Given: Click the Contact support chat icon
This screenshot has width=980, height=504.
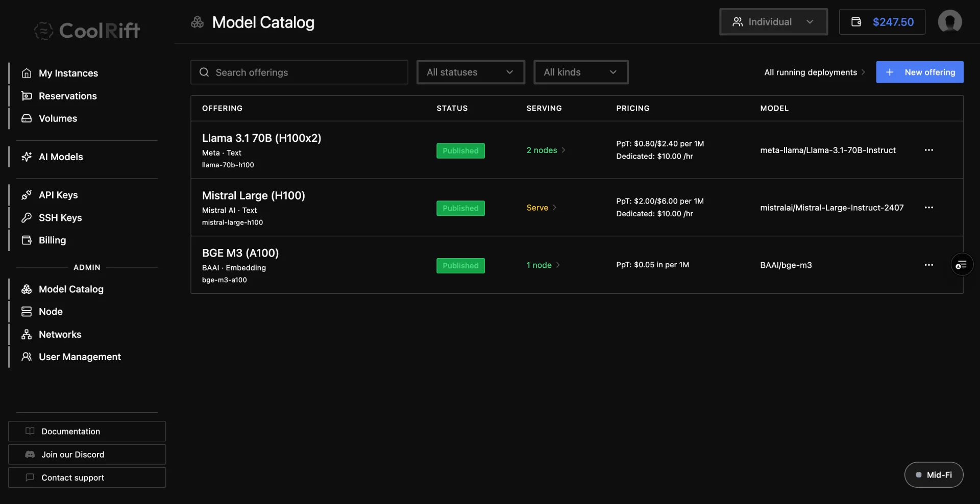Looking at the screenshot, I should click(30, 477).
